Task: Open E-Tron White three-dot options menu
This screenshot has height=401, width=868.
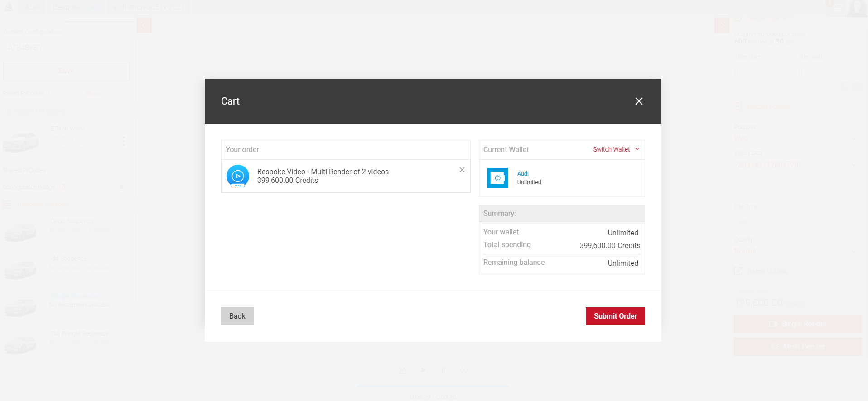Action: tap(124, 141)
